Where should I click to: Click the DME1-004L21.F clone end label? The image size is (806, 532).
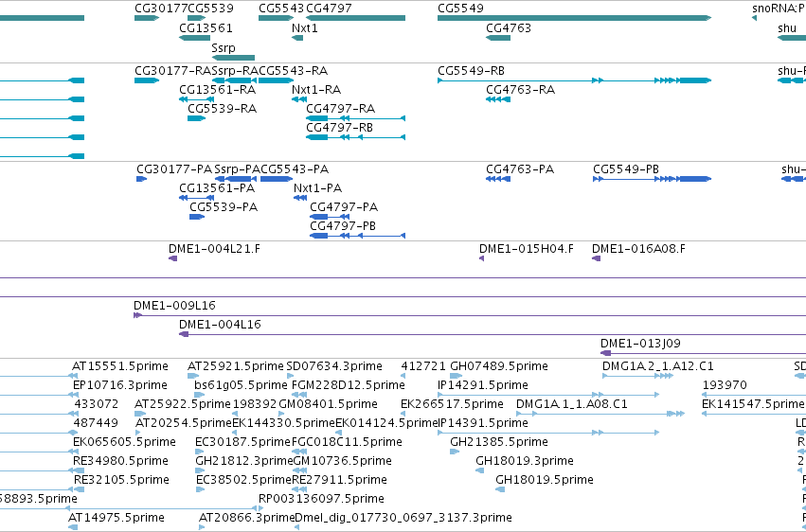click(x=214, y=249)
